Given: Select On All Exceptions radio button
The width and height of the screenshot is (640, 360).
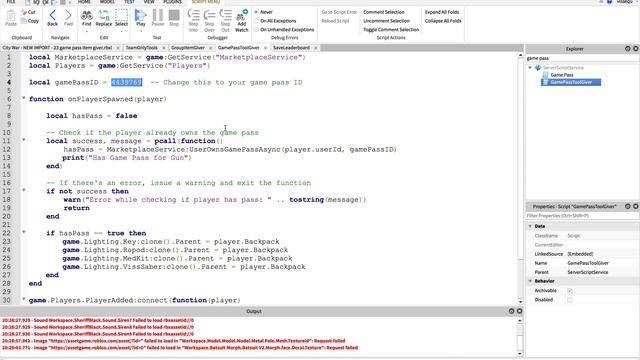Looking at the screenshot, I should pos(256,21).
